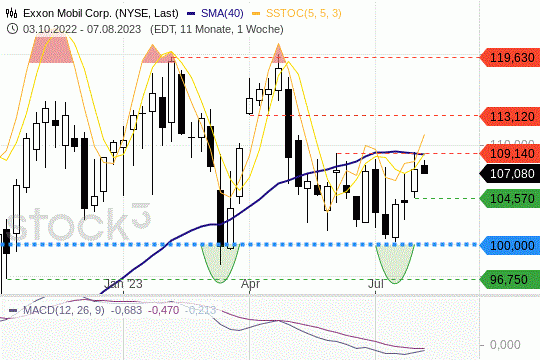Click the Jul time axis label
Viewport: 540px width, 360px height.
pos(375,284)
